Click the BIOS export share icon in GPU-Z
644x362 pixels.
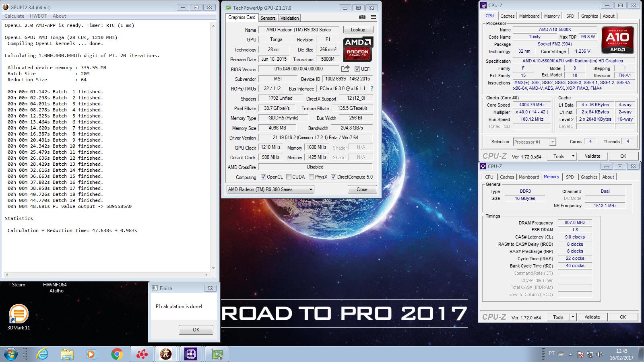[345, 69]
